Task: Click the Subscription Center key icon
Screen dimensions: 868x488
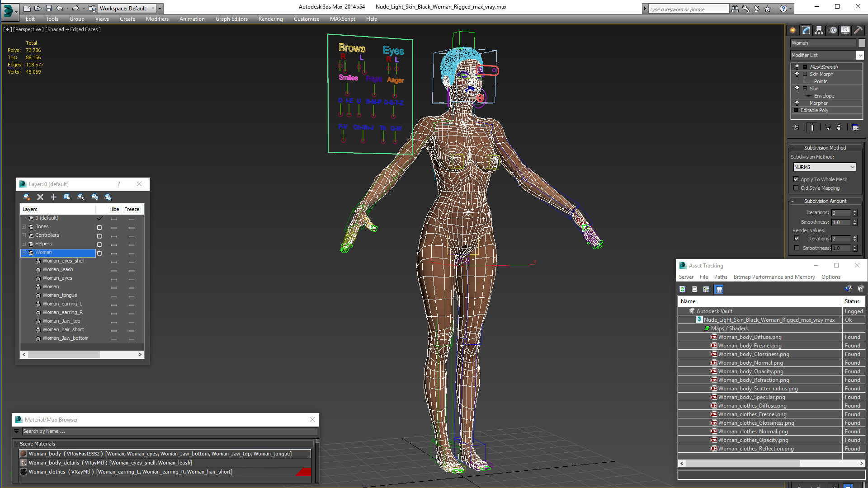Action: pos(746,9)
